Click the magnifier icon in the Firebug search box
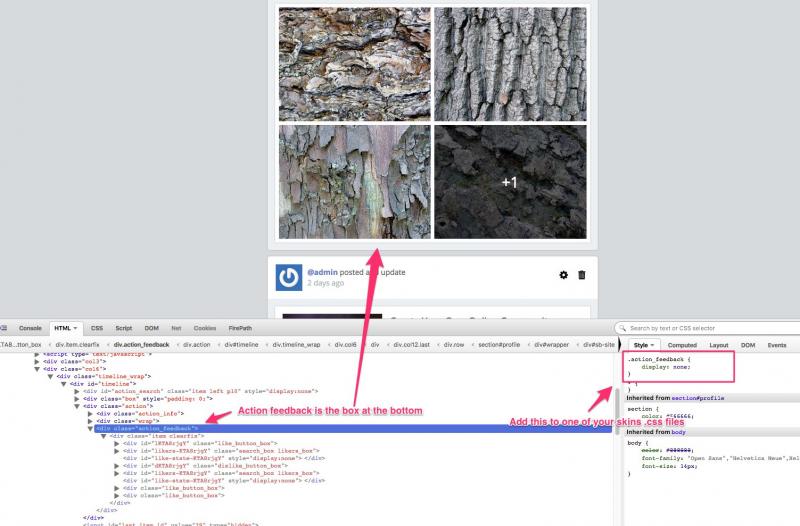This screenshot has height=526, width=800. point(622,328)
